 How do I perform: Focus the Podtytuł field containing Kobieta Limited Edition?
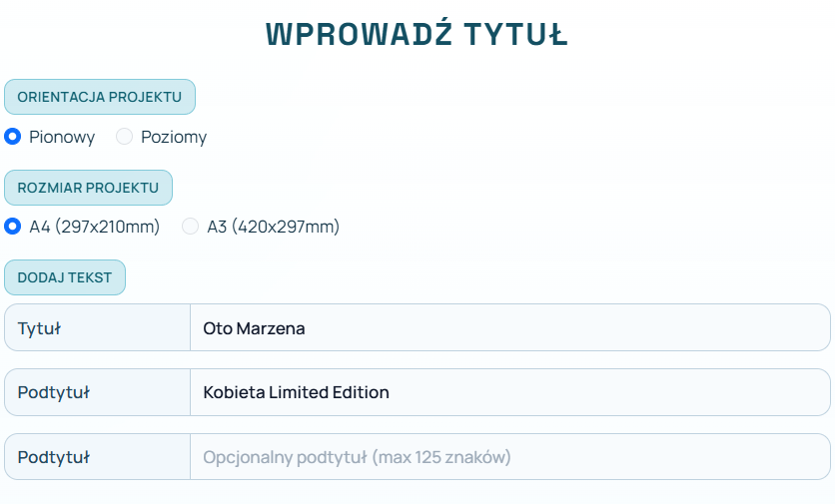coord(509,392)
